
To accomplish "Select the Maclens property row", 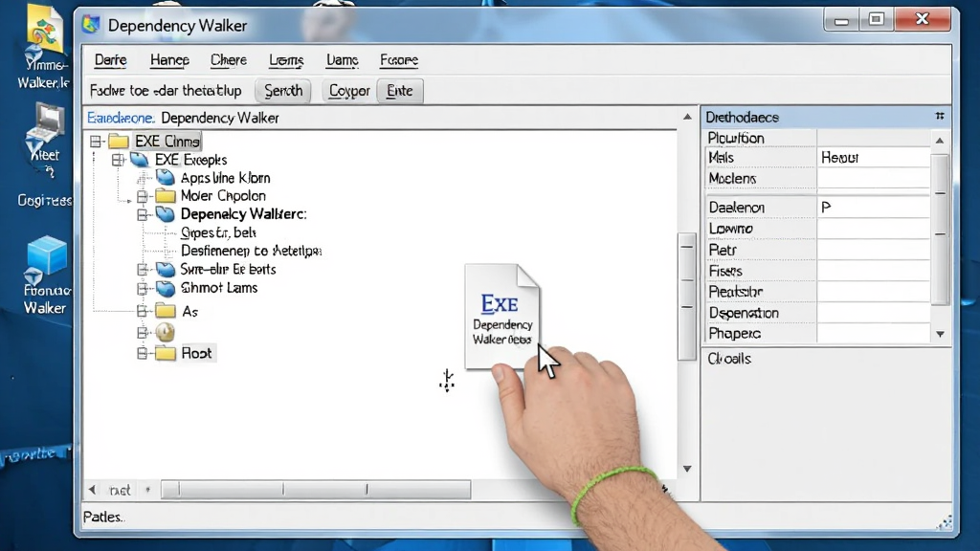I will [x=817, y=179].
